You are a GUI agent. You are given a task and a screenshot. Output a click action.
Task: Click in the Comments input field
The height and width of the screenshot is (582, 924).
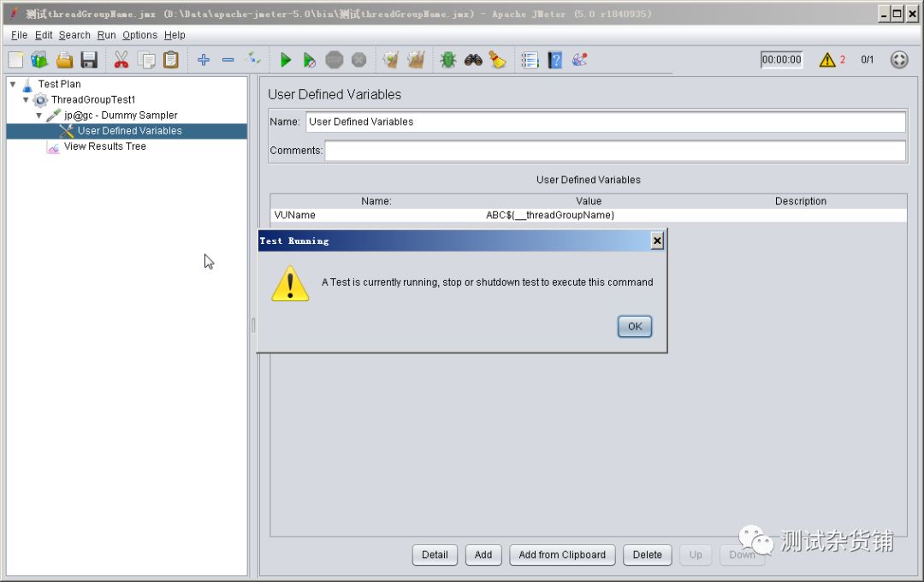615,151
